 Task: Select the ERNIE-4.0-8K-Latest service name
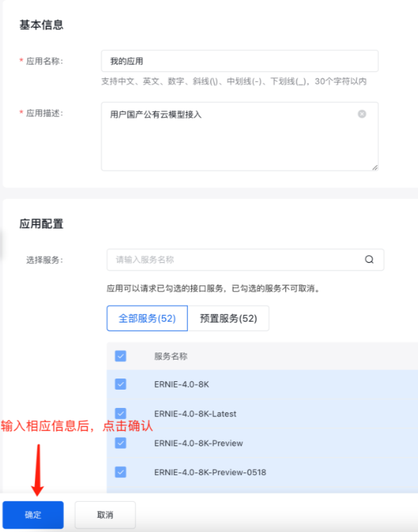(195, 414)
